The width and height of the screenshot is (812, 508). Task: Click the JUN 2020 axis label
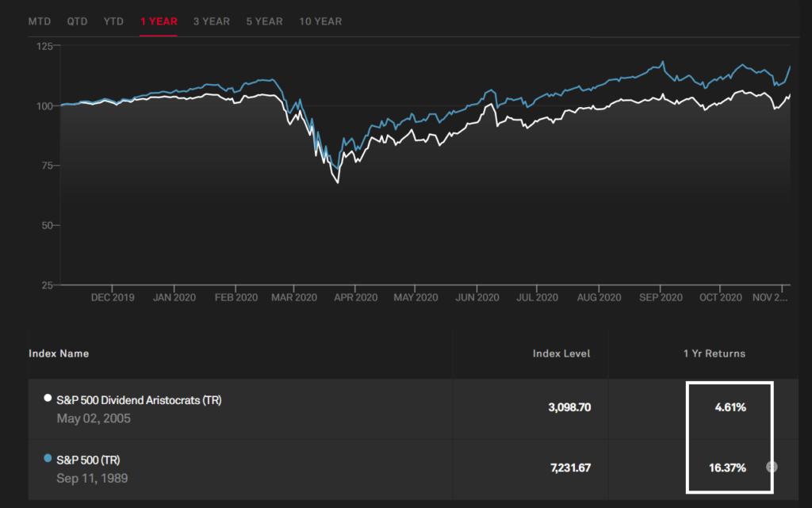477,298
